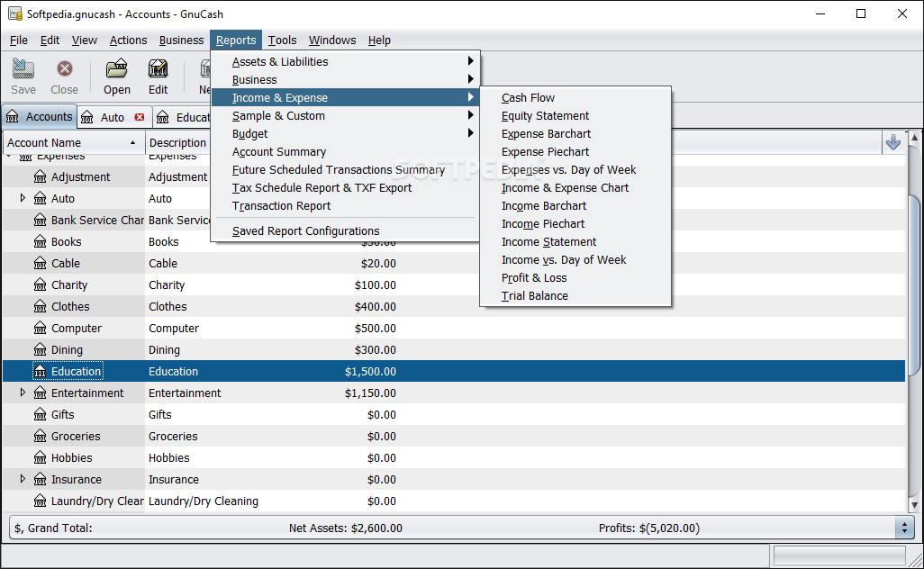
Task: Open the Windows menu
Action: 332,40
